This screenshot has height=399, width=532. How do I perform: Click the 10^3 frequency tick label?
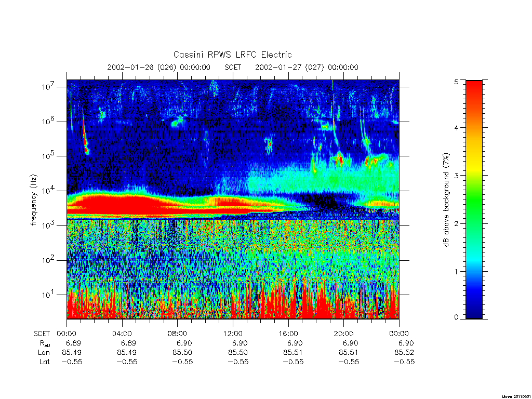tap(48, 225)
